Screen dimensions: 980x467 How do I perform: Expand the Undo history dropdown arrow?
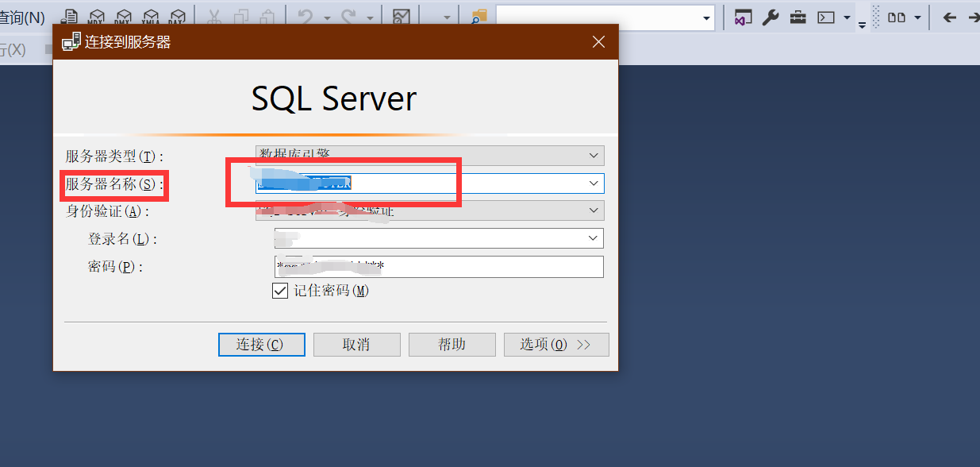pyautogui.click(x=326, y=17)
